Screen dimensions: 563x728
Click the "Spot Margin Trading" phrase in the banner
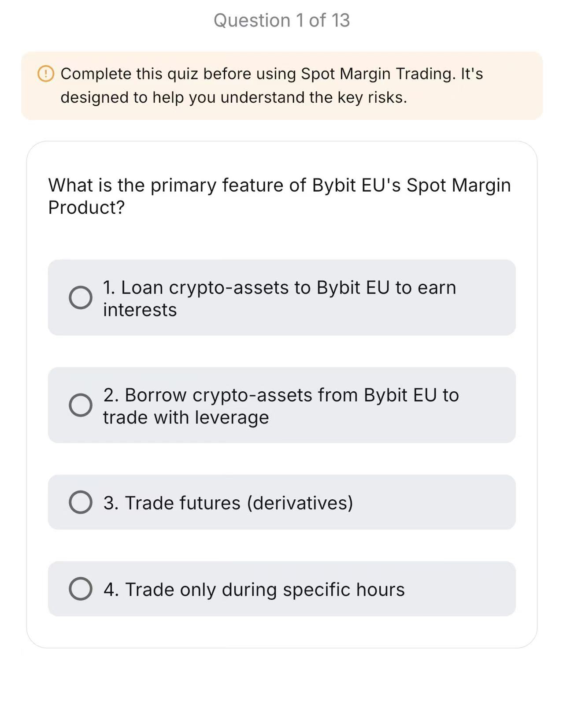point(377,74)
